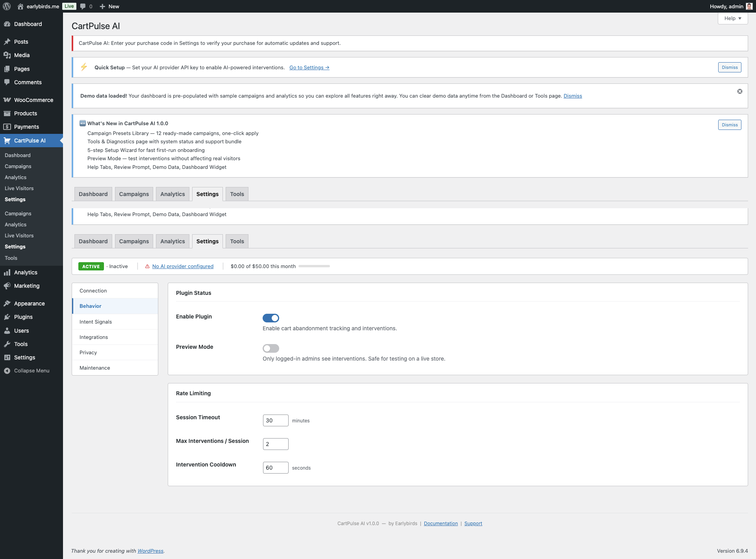The image size is (756, 559).
Task: Collapse the admin sidebar menu
Action: point(7,370)
